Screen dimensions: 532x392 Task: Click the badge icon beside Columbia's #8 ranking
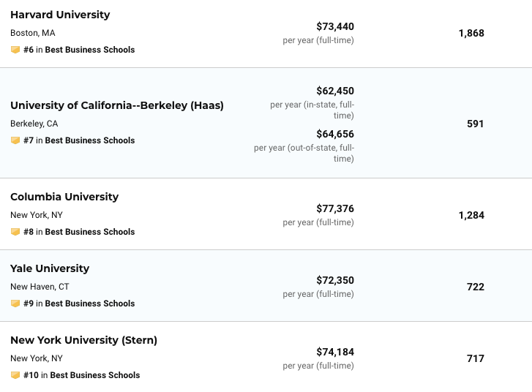coord(15,232)
